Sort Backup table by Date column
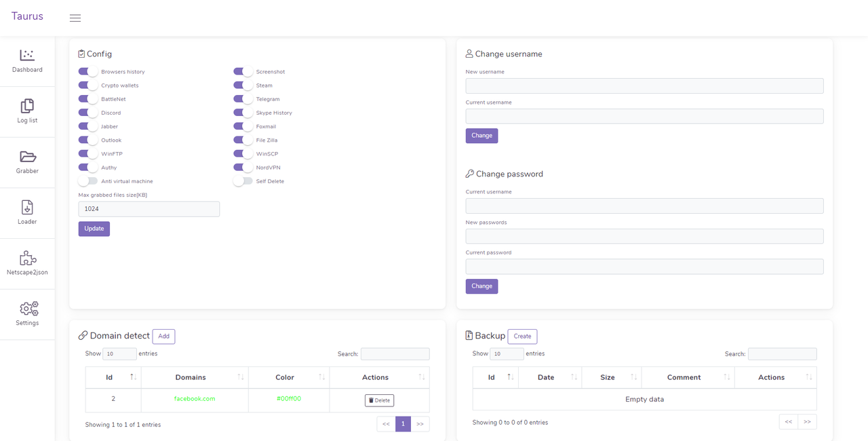868x441 pixels. [550, 377]
